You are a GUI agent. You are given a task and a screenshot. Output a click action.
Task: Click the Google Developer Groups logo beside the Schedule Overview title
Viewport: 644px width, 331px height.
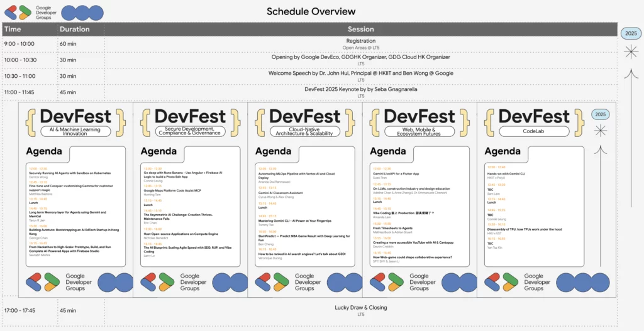[17, 12]
